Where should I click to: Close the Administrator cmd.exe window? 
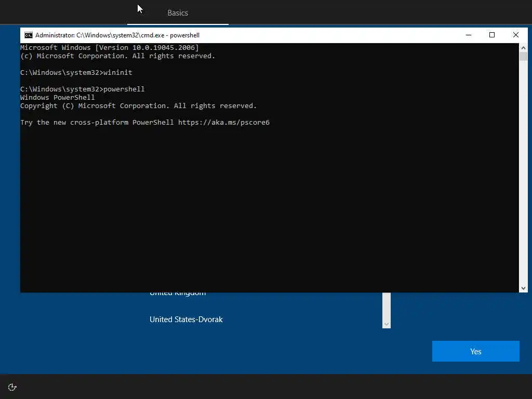516,35
